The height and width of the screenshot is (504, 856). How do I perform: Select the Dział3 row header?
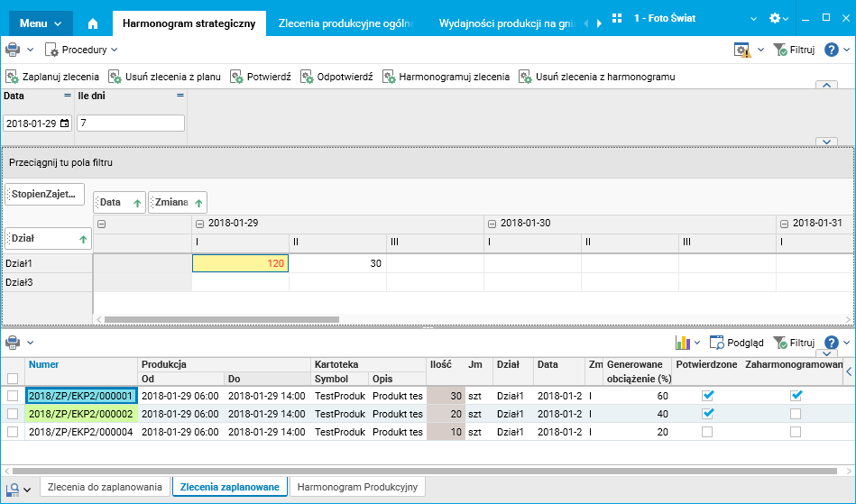(x=47, y=282)
